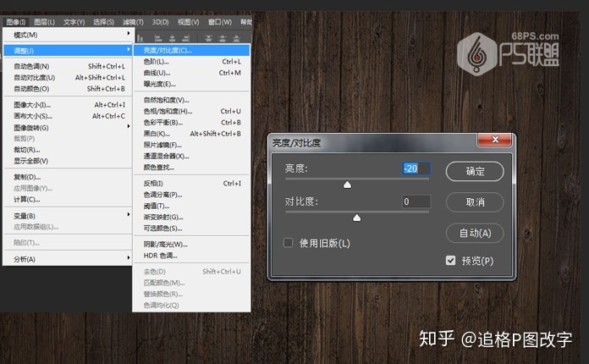Choose 阴影/高光(W)... entry

click(191, 244)
